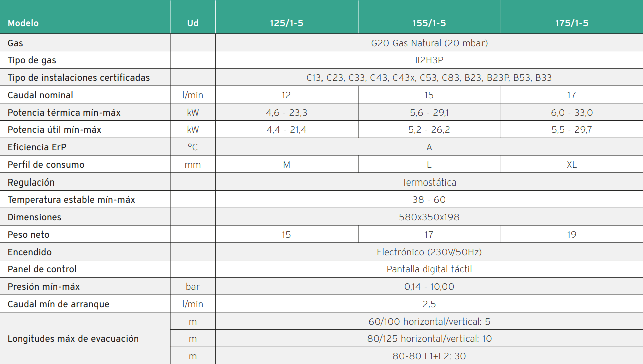643x364 pixels.
Task: Click '60/100 horizontal/vertical: 5' value
Action: point(429,322)
